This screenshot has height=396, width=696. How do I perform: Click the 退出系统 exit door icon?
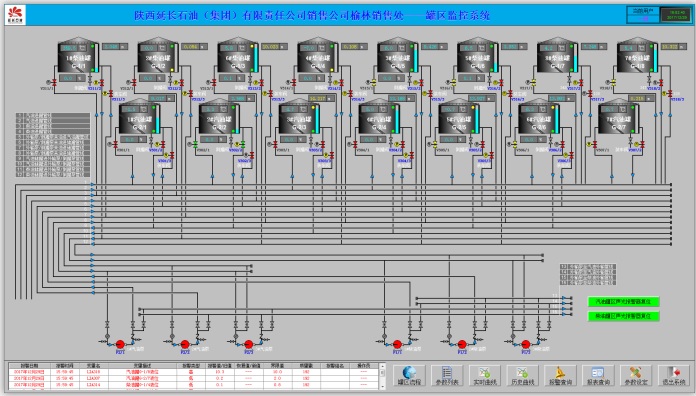pos(674,376)
